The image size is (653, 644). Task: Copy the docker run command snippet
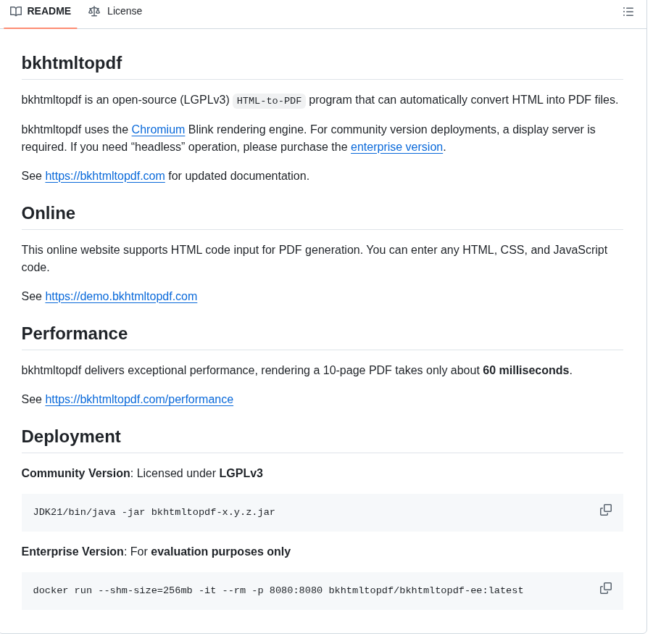click(605, 588)
